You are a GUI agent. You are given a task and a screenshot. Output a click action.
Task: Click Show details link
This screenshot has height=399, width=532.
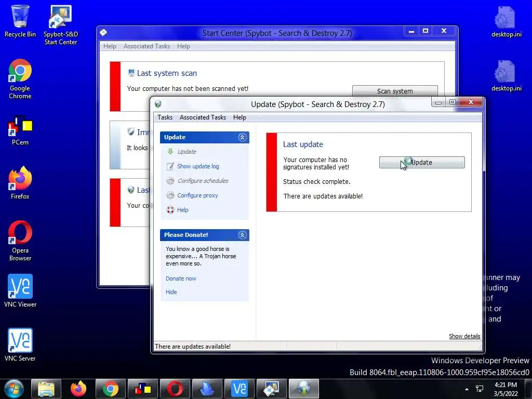coord(464,336)
